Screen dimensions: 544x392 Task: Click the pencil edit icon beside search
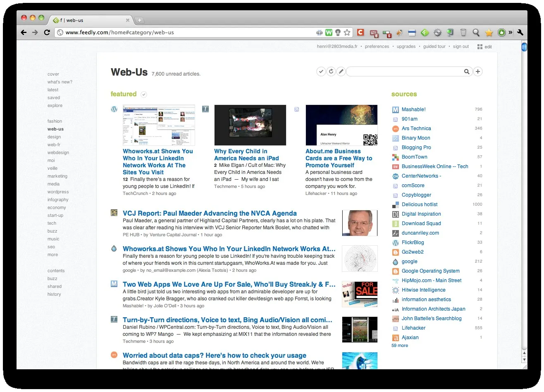pyautogui.click(x=341, y=71)
